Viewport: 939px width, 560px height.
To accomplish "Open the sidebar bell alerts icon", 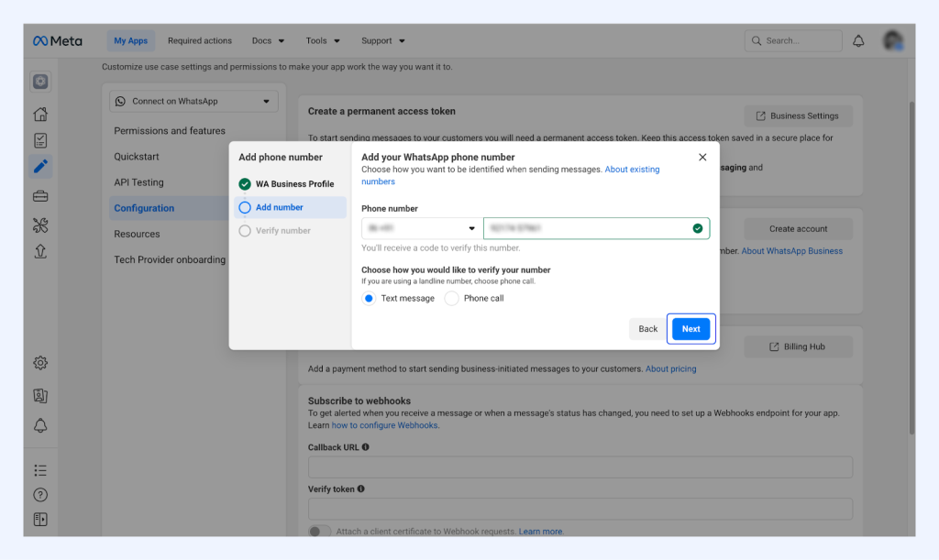I will (40, 425).
